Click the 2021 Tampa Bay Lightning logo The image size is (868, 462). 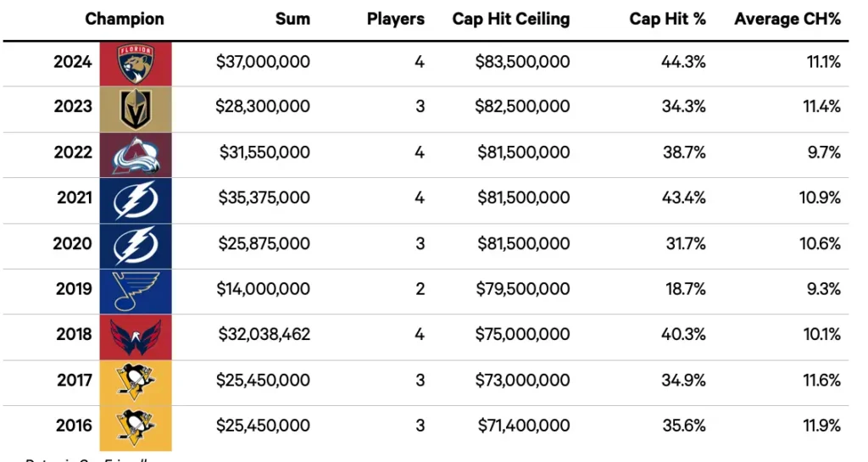(136, 199)
